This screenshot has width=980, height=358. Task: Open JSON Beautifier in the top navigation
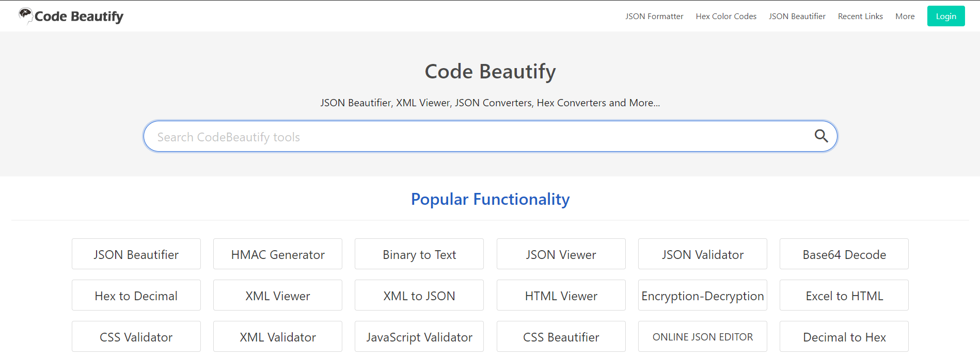point(797,17)
